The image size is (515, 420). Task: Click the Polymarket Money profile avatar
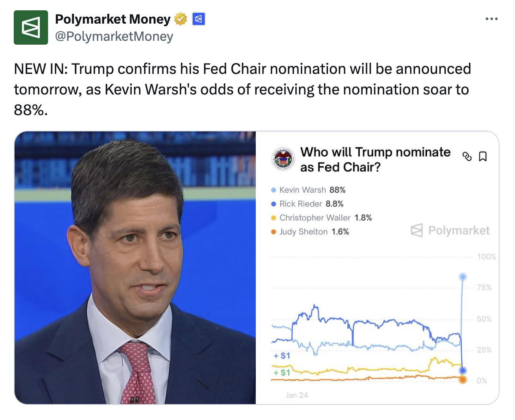[31, 27]
